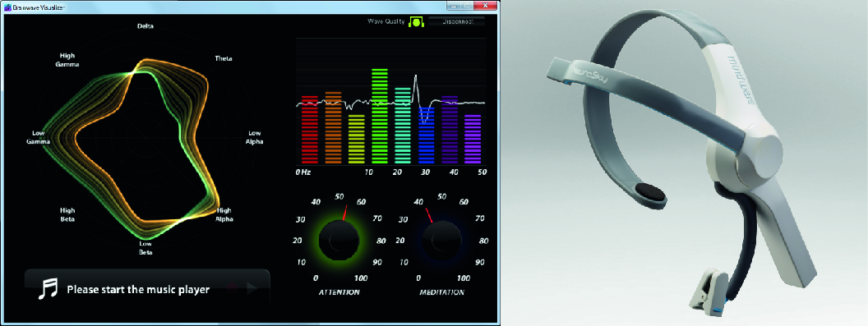
Task: Click the purple spectrum bar at 50 Hz
Action: pyautogui.click(x=473, y=140)
